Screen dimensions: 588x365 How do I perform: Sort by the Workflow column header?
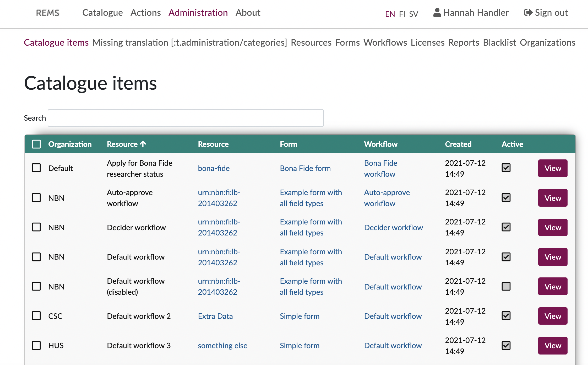pos(381,144)
